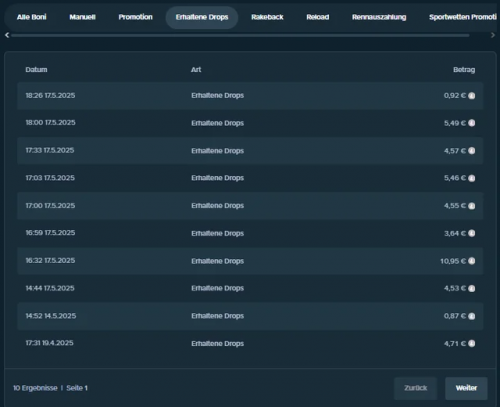Select the date 18:00 17.5.2025
This screenshot has width=500, height=407.
pyautogui.click(x=50, y=123)
